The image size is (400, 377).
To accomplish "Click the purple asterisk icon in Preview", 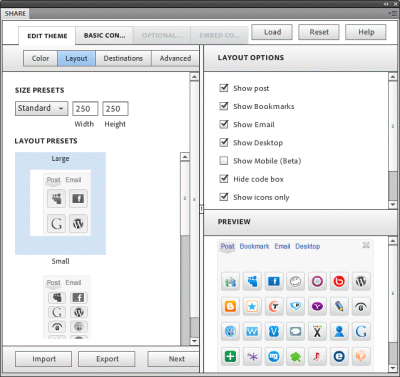I will pyautogui.click(x=252, y=356).
